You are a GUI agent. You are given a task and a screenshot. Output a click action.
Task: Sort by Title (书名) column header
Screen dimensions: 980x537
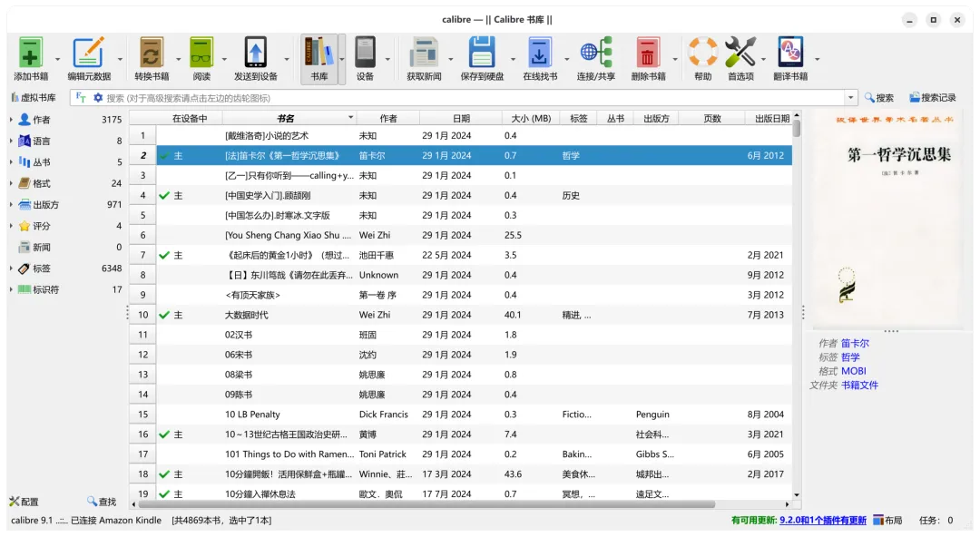[x=289, y=118]
